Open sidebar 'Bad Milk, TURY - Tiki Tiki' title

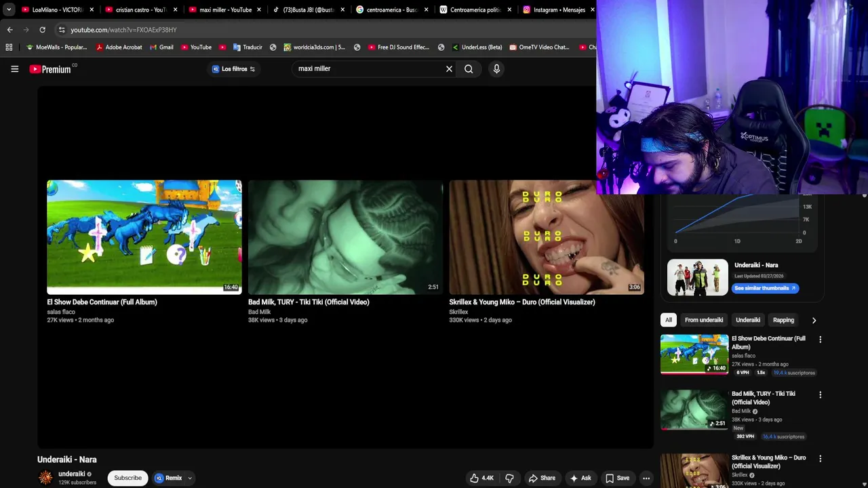pos(764,398)
